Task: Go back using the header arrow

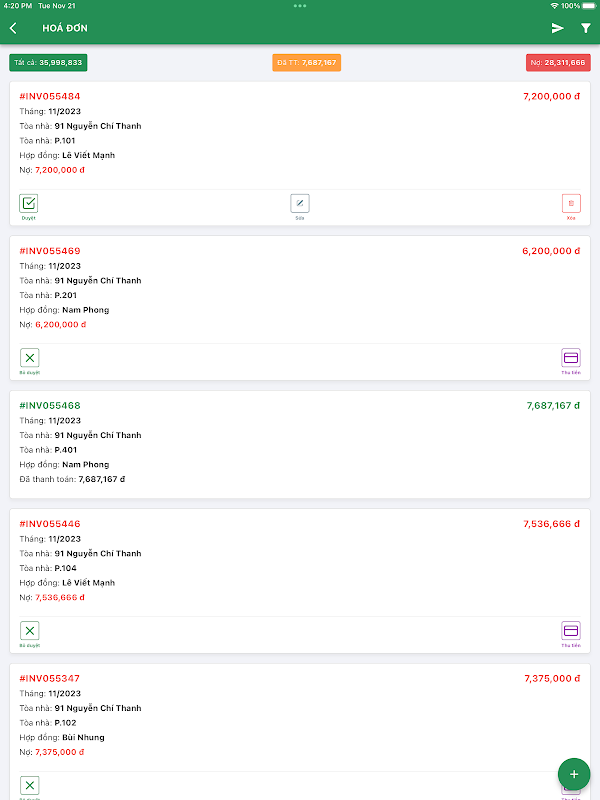Action: 13,28
